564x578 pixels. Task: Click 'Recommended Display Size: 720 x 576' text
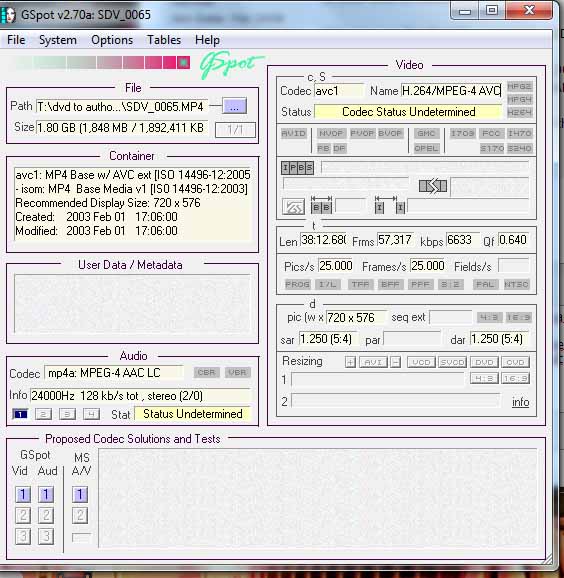point(108,203)
